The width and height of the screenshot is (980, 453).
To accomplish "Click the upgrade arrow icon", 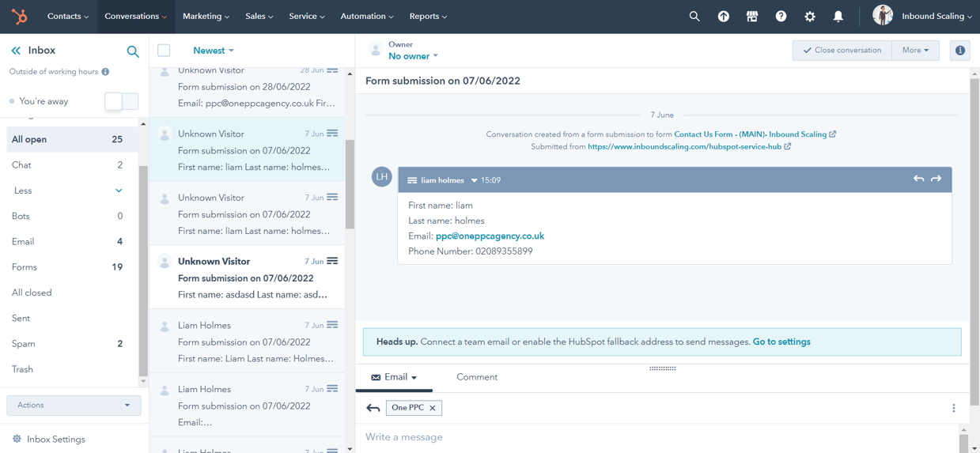I will 724,16.
